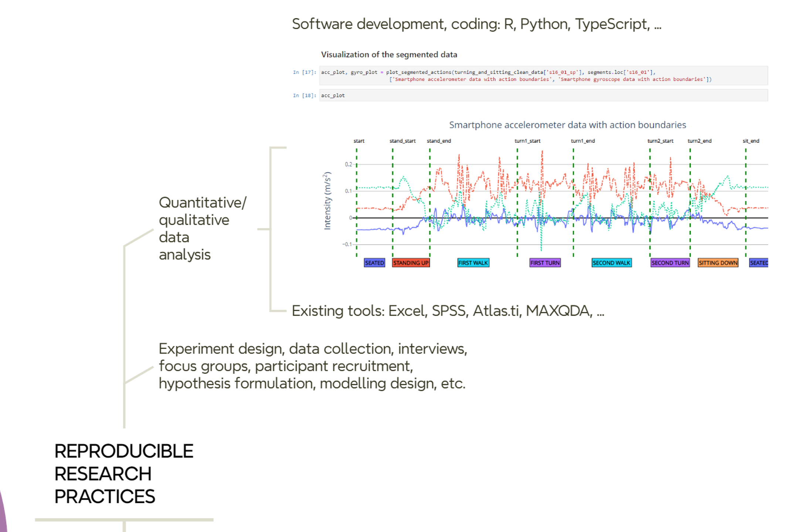798x532 pixels.
Task: Click the 'Existing tools' text line
Action: [x=448, y=311]
